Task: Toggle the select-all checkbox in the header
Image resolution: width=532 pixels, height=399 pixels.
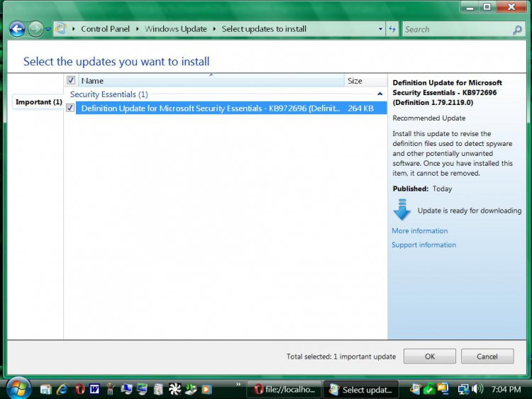Action: tap(70, 80)
